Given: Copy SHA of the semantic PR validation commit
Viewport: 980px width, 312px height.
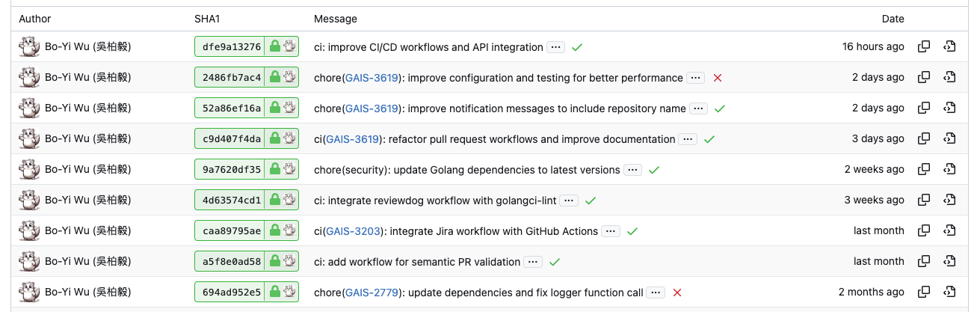Looking at the screenshot, I should click(924, 262).
